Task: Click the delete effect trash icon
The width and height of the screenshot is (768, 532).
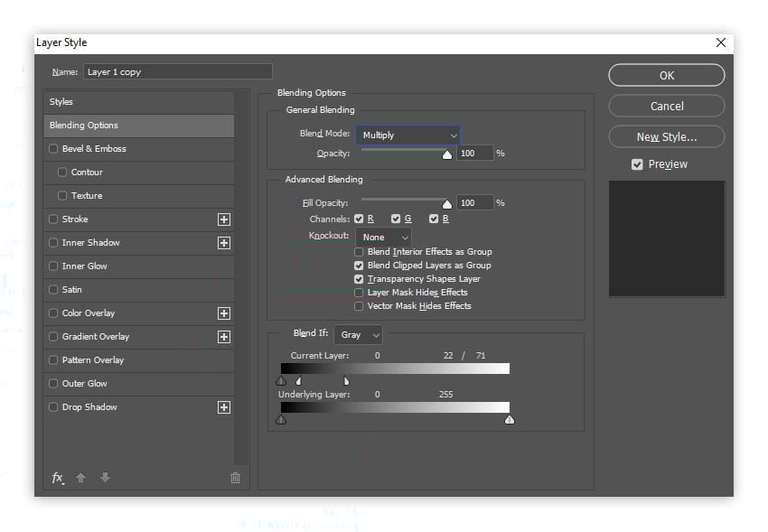Action: pyautogui.click(x=235, y=477)
